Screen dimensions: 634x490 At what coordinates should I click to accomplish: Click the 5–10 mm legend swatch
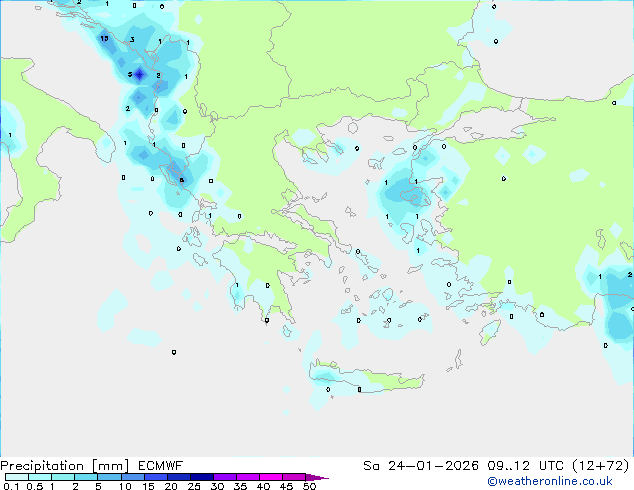tap(109, 477)
